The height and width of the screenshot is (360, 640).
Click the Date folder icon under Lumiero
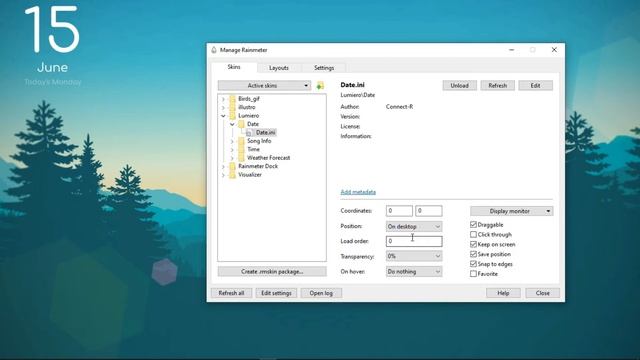242,124
